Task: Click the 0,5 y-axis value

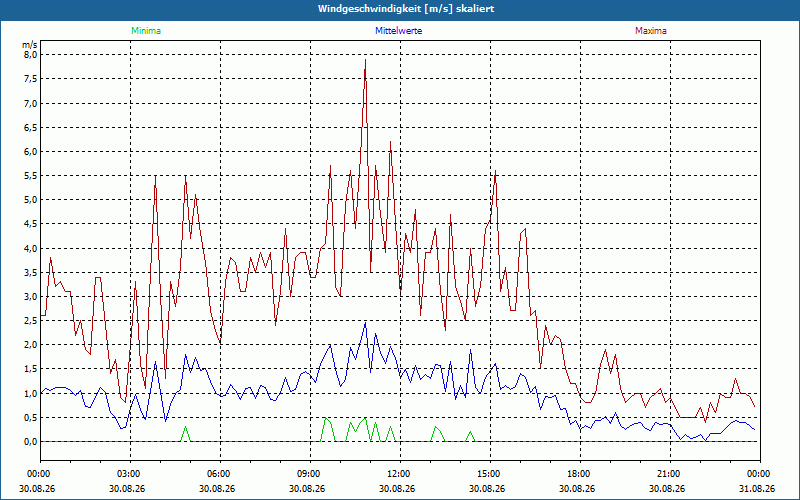Action: click(31, 417)
